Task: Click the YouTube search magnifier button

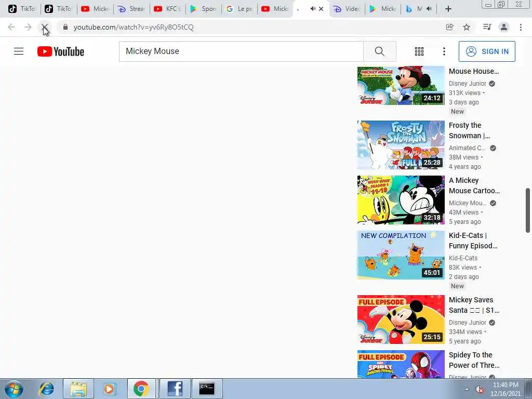Action: point(379,51)
